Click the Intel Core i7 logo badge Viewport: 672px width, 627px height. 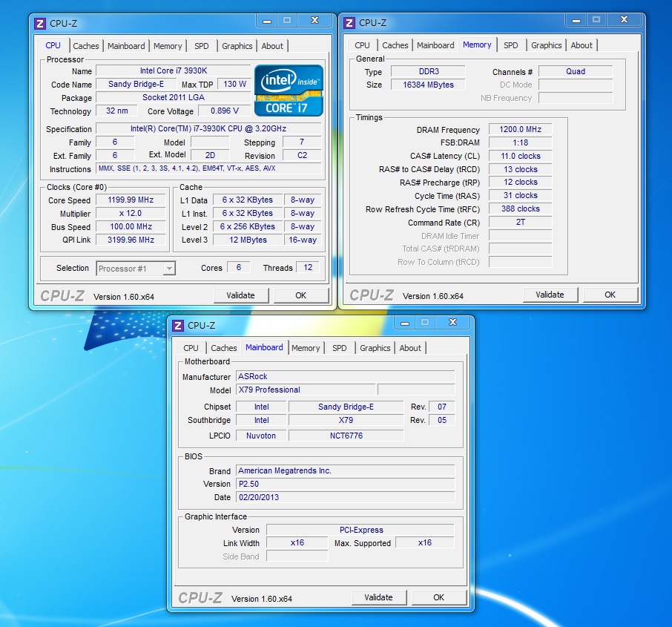click(x=289, y=91)
